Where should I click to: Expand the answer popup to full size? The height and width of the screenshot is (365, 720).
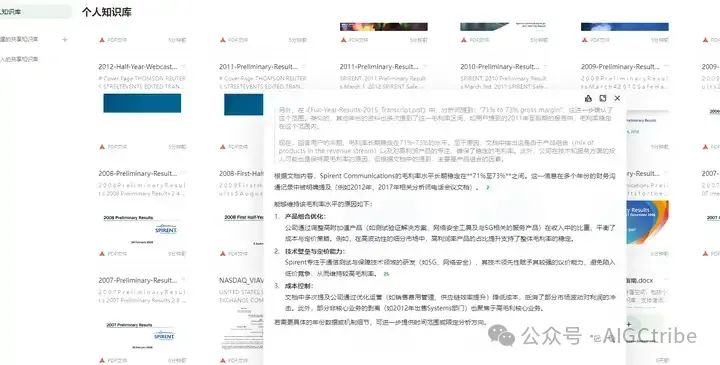tap(602, 98)
